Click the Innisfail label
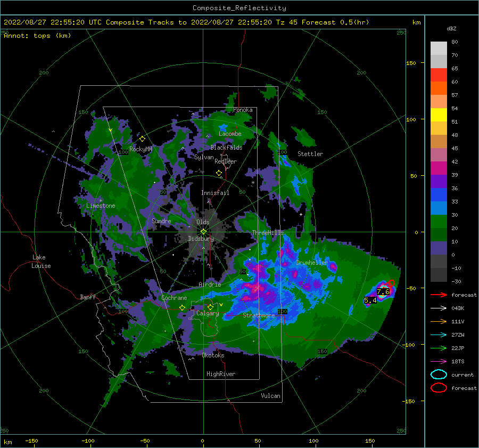Image resolution: width=479 pixels, height=448 pixels. (215, 193)
